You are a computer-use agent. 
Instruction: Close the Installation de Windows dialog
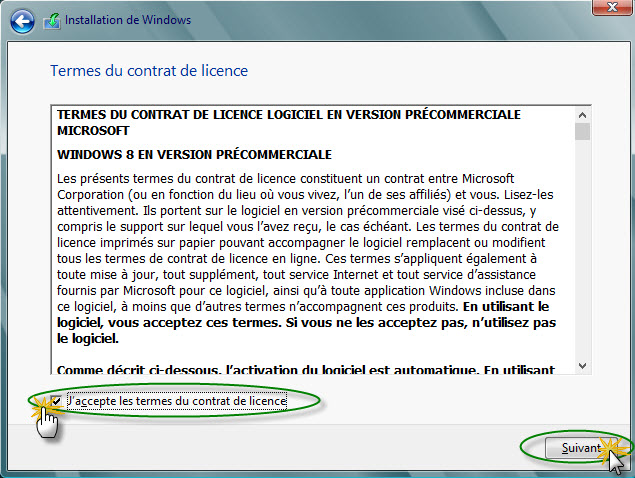coord(612,7)
